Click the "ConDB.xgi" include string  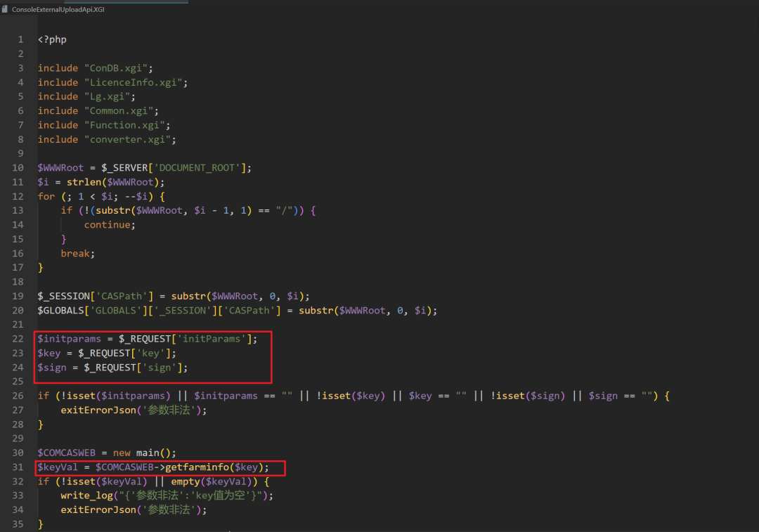point(118,68)
